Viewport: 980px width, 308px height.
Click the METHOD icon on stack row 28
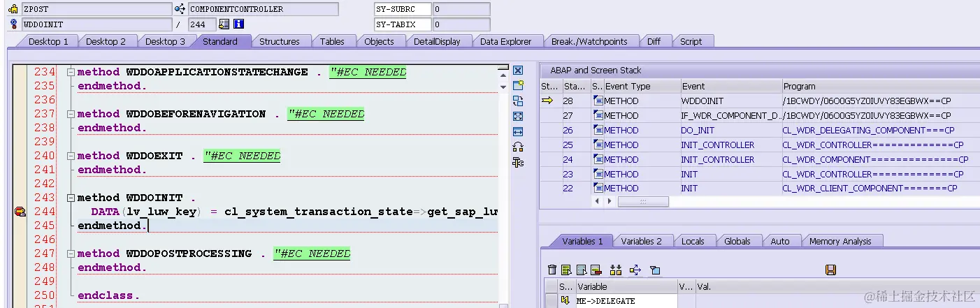click(x=598, y=101)
